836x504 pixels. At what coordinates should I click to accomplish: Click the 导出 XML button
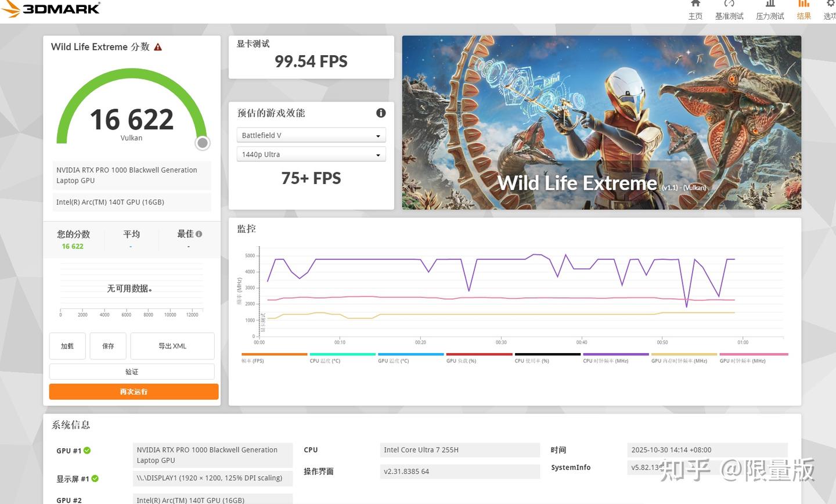point(172,346)
